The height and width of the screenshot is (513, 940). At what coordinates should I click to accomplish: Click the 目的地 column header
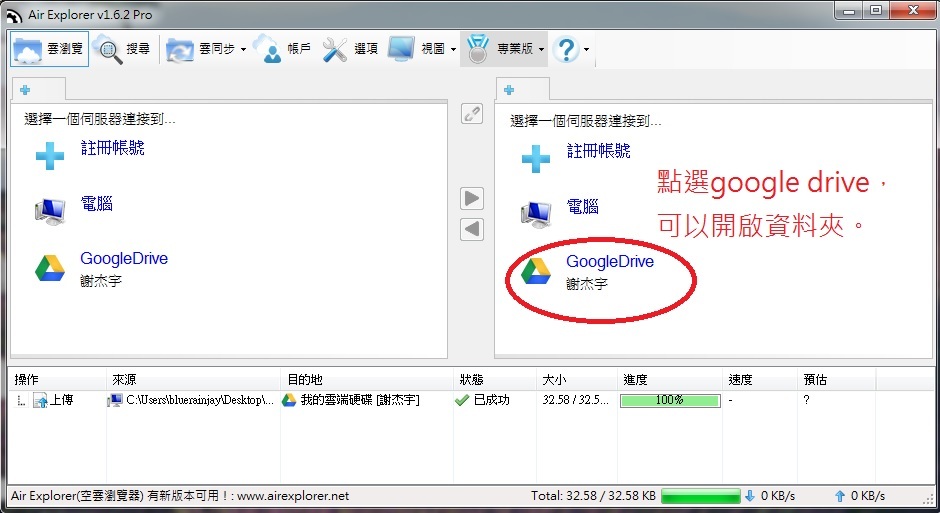(366, 379)
